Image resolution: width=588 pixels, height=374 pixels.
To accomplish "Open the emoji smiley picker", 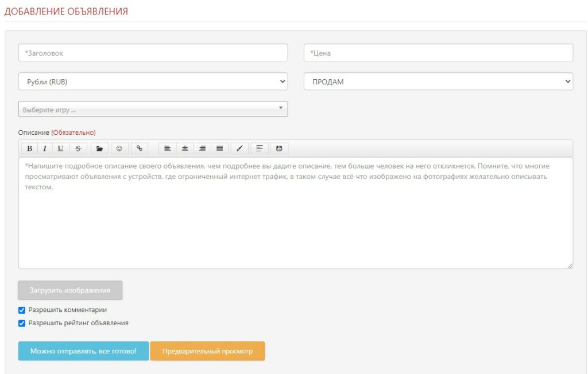I will (119, 149).
